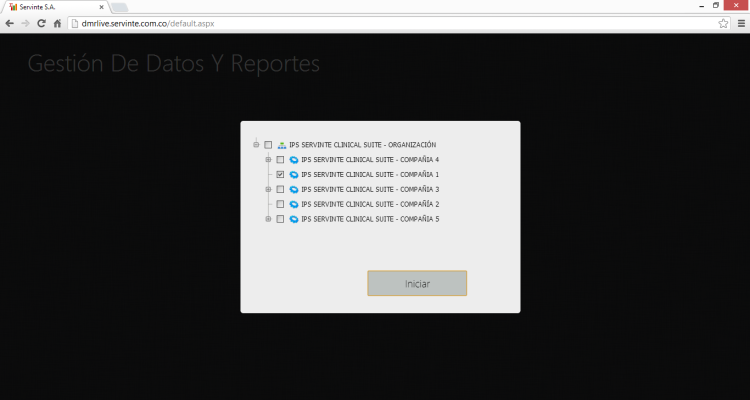Bookmark this page with the star icon

click(x=723, y=23)
